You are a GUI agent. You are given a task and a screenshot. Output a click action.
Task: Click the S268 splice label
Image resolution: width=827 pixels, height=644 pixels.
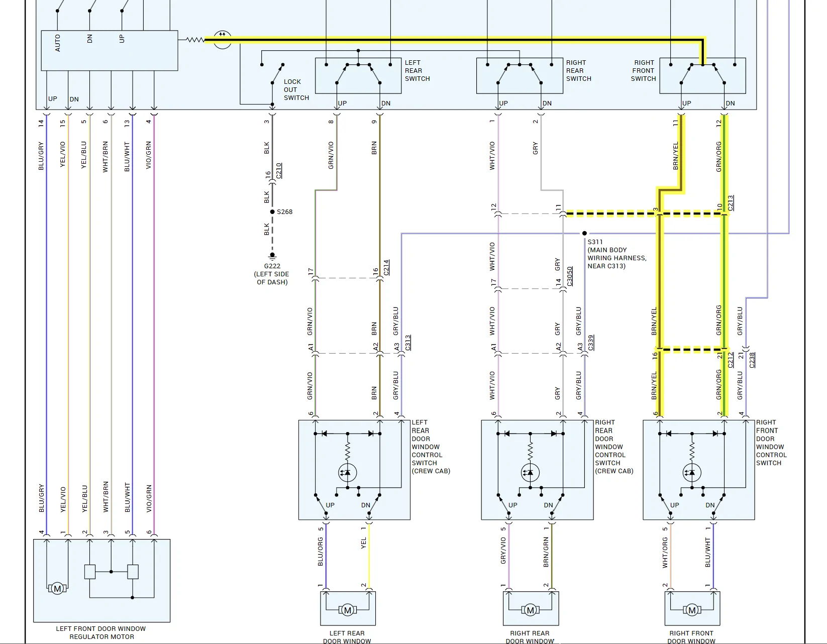pyautogui.click(x=285, y=212)
